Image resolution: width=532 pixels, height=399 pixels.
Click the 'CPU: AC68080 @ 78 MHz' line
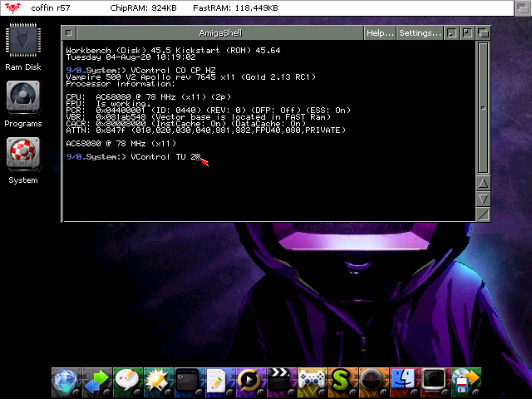click(148, 97)
